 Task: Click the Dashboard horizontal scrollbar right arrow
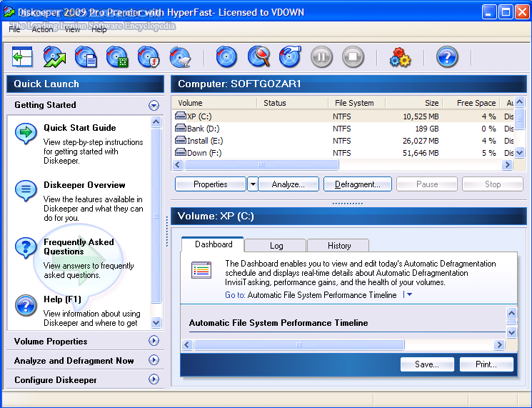pos(499,345)
